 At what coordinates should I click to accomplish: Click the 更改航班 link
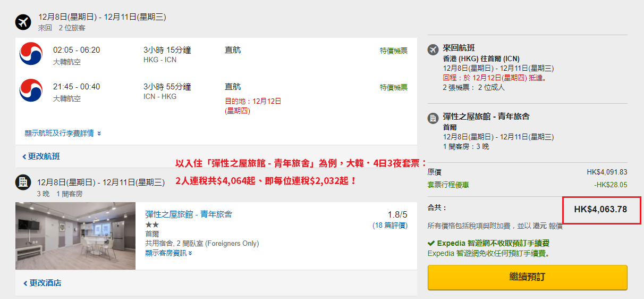[41, 156]
